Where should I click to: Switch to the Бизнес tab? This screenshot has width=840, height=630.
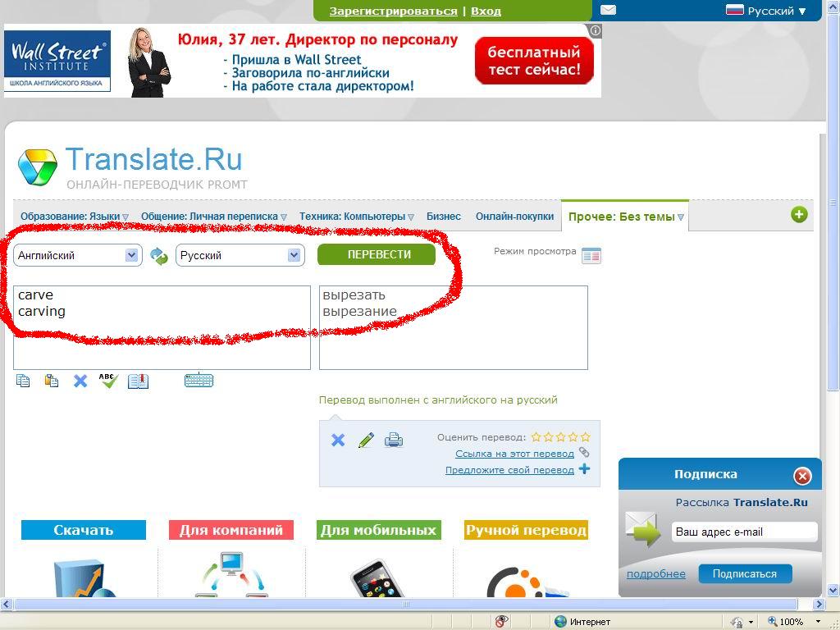(x=444, y=217)
